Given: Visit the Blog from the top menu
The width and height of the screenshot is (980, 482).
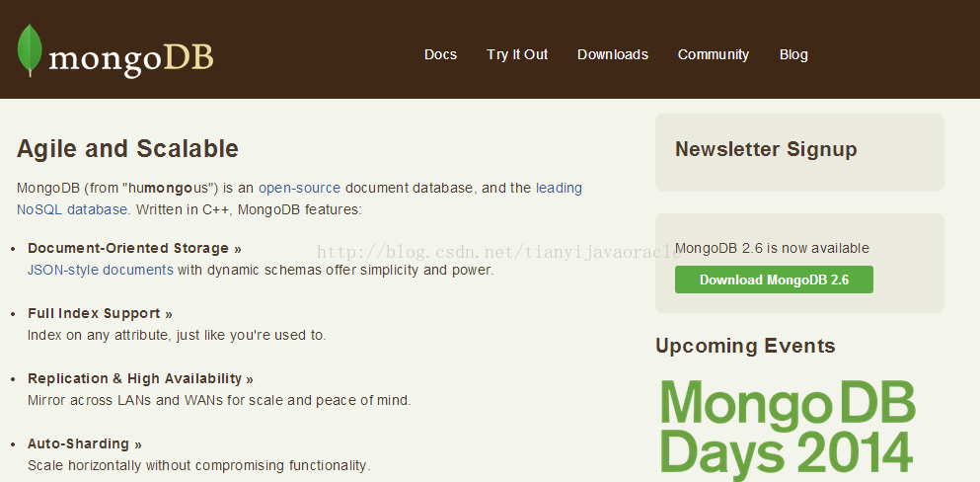Looking at the screenshot, I should (793, 54).
